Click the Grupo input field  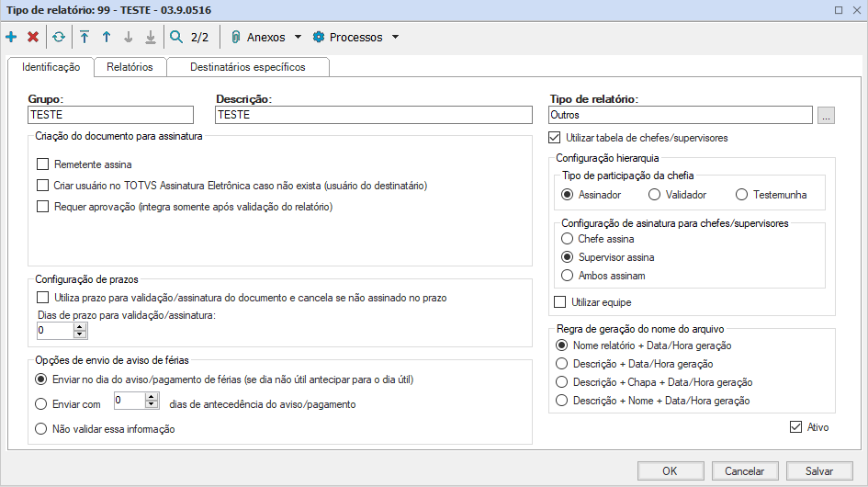pyautogui.click(x=111, y=115)
